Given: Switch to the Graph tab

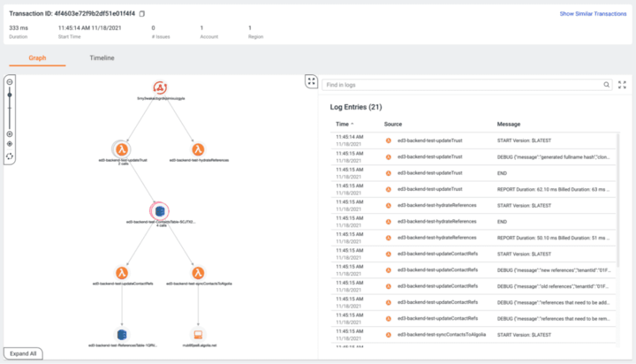Looking at the screenshot, I should (37, 58).
